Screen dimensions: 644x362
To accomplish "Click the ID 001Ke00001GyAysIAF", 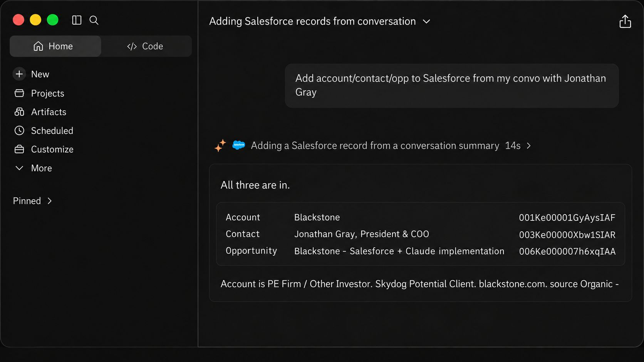I will coord(567,218).
